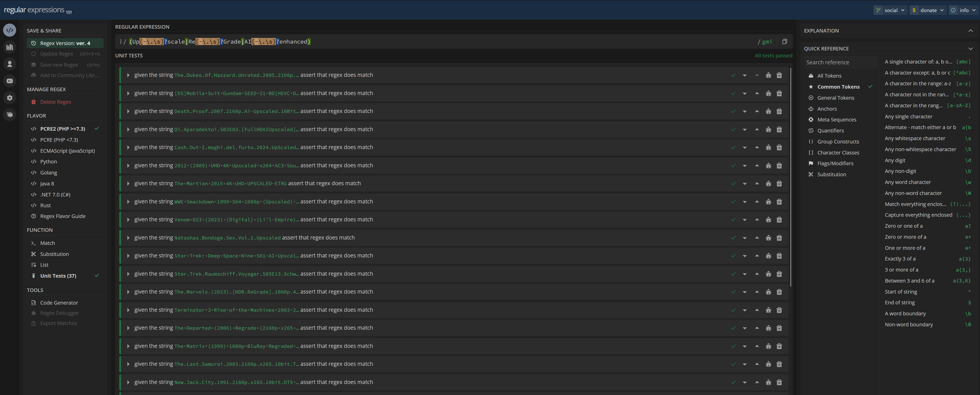This screenshot has height=395, width=980.
Task: Open the Code Generator tool
Action: click(59, 303)
